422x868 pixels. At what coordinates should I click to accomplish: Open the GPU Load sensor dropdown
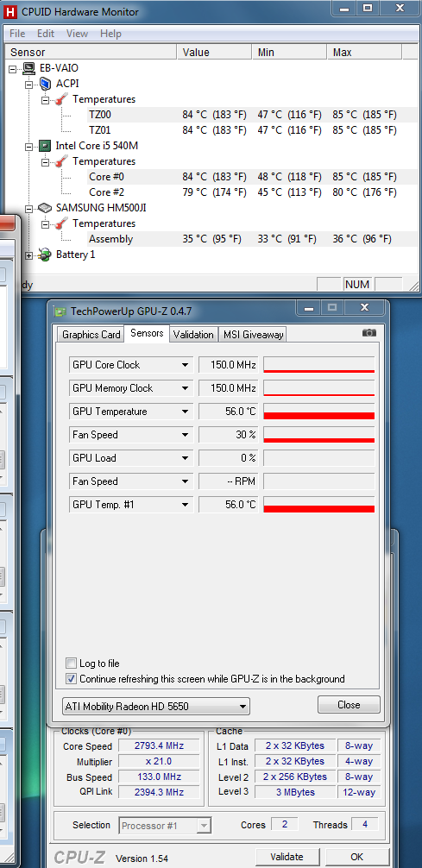(x=186, y=458)
